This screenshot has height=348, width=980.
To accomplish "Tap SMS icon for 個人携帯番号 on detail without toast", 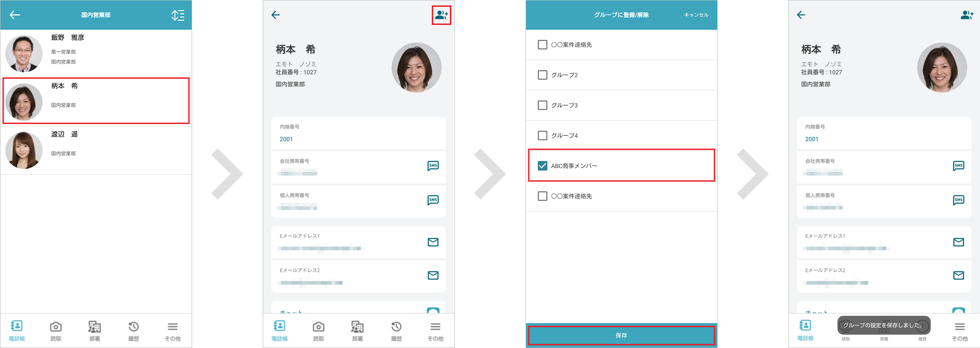I will pyautogui.click(x=433, y=200).
